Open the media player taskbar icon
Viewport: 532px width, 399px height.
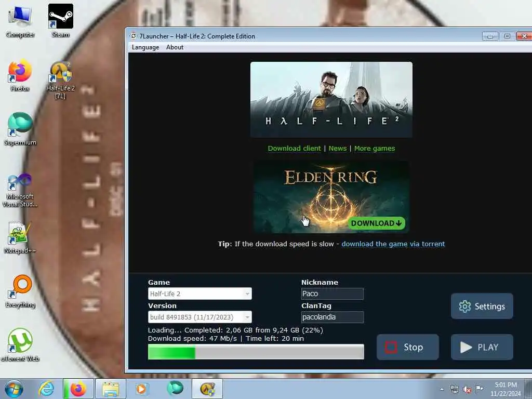(142, 389)
